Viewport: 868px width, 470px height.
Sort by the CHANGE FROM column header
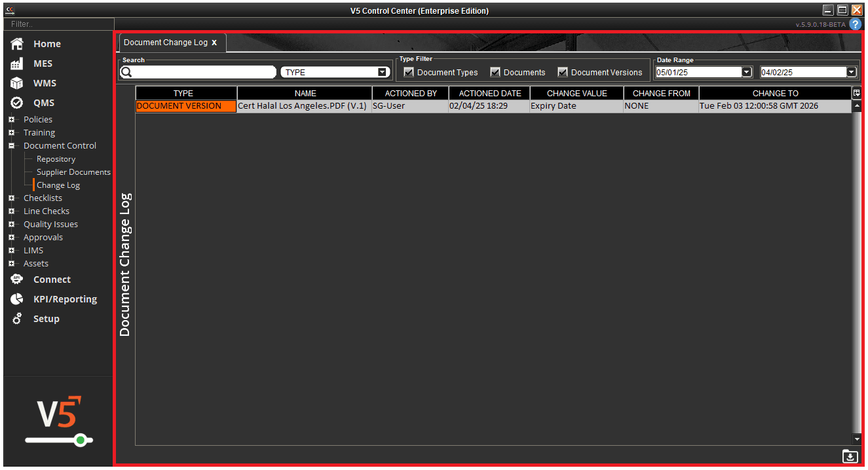point(662,93)
